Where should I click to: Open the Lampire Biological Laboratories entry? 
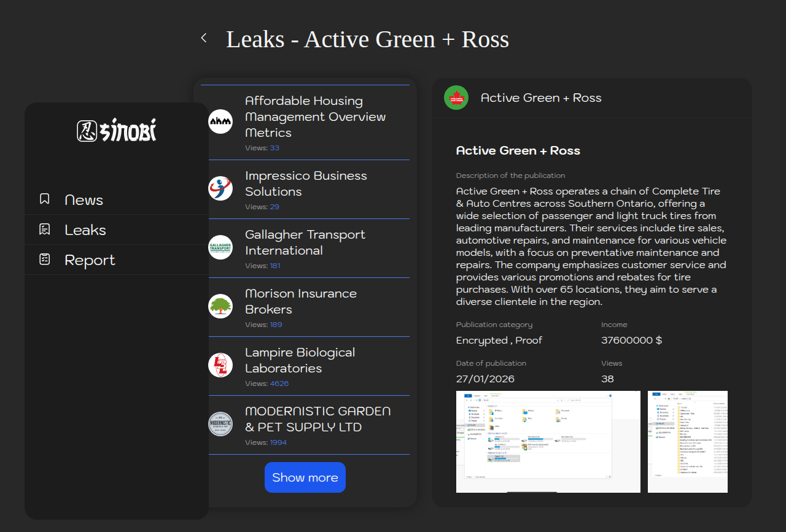pos(300,360)
